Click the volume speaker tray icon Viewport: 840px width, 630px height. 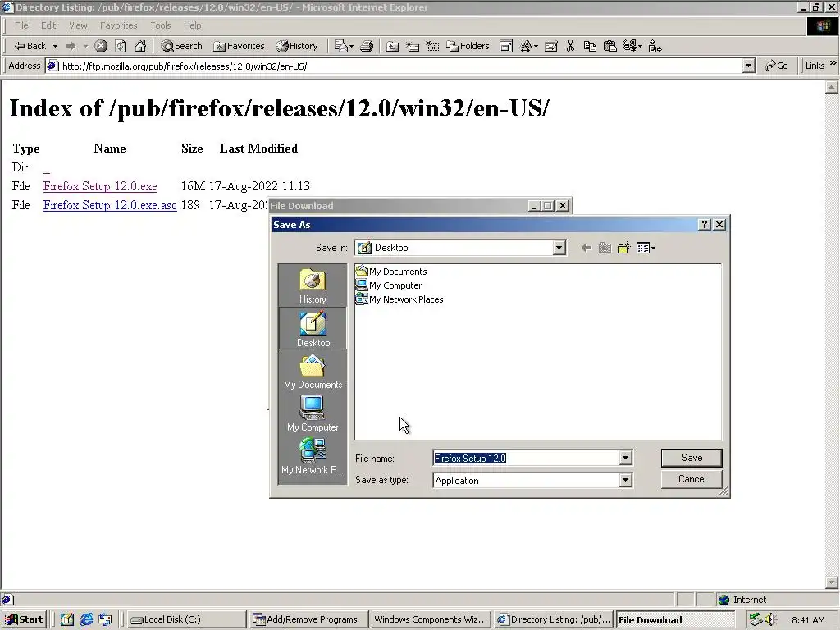coord(769,619)
